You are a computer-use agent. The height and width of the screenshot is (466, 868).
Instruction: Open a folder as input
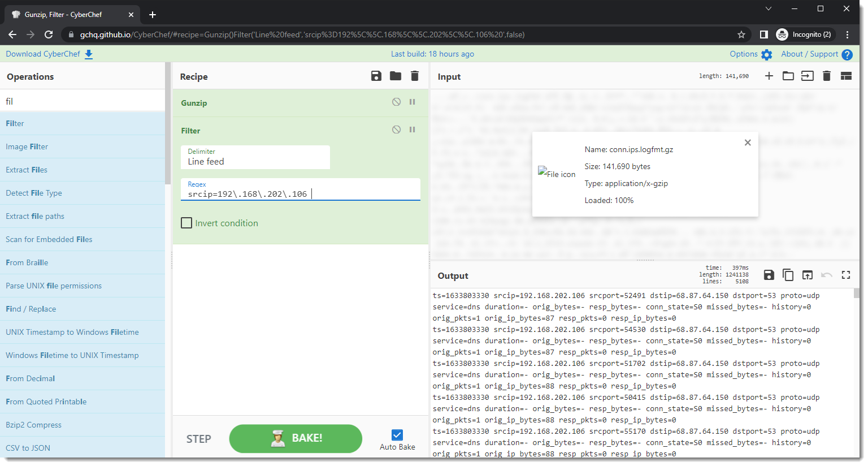pyautogui.click(x=788, y=76)
